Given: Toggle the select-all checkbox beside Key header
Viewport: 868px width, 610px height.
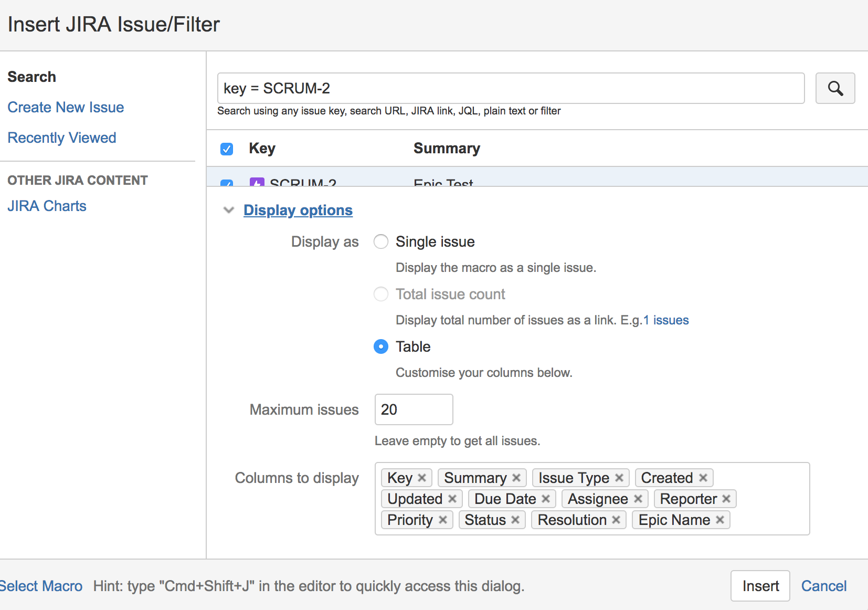Looking at the screenshot, I should point(227,149).
